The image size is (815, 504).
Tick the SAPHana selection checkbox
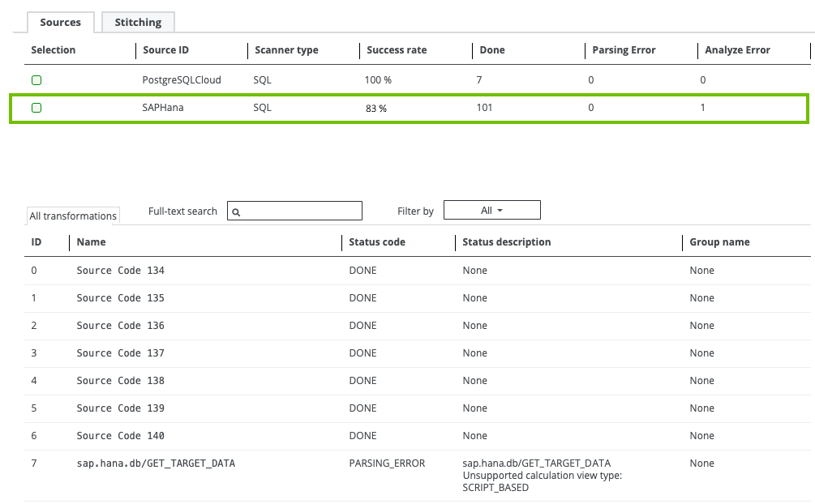coord(36,108)
